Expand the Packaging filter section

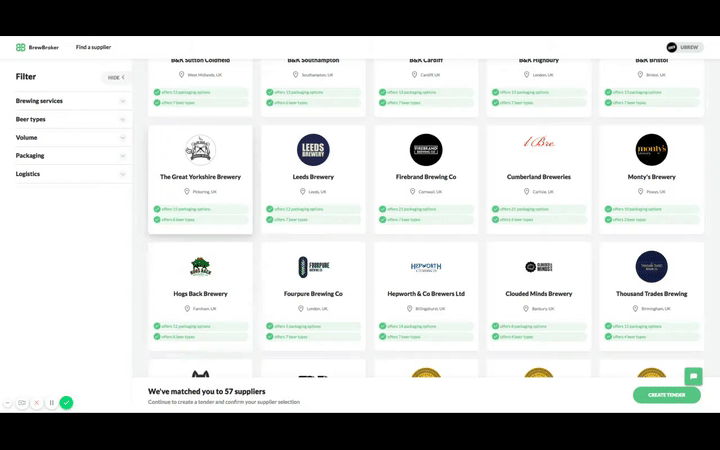click(68, 155)
